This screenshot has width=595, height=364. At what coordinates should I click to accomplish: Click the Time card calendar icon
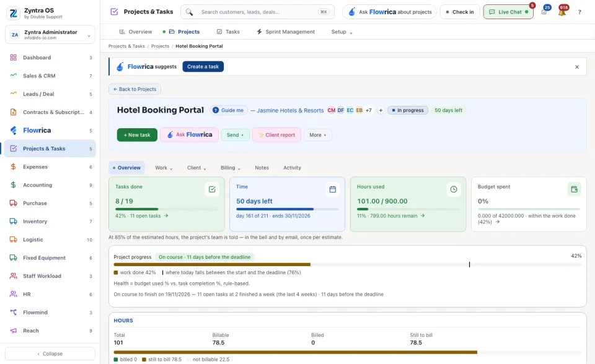pos(333,189)
